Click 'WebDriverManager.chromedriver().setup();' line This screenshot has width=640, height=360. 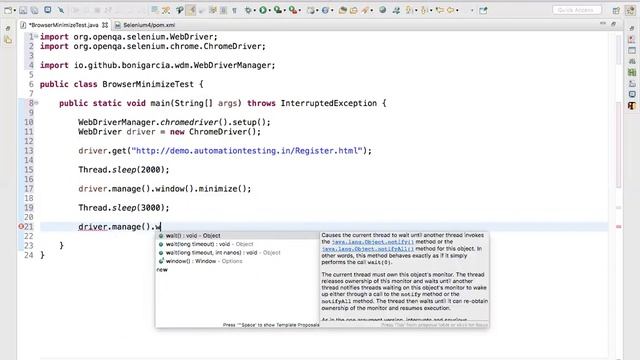click(x=174, y=122)
